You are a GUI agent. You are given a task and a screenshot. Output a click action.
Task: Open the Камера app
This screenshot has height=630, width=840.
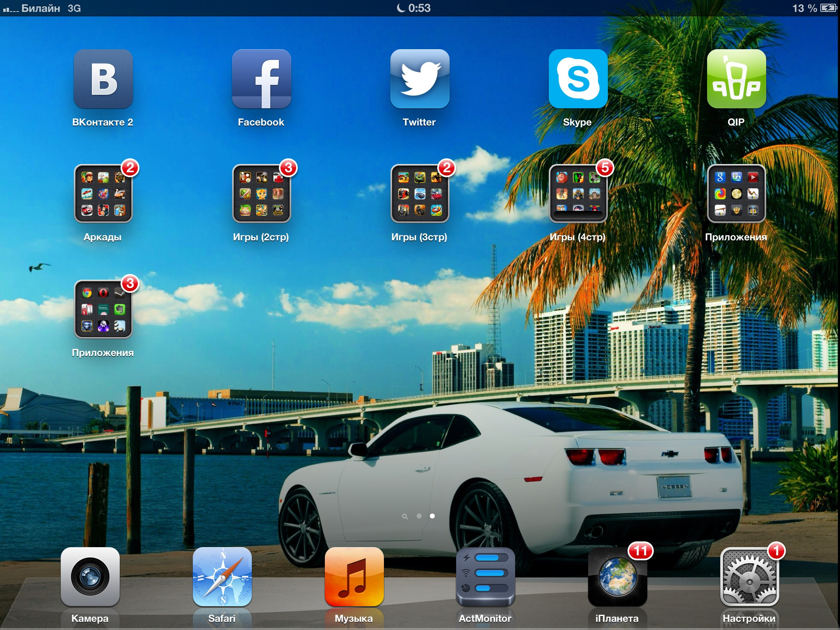click(x=90, y=577)
